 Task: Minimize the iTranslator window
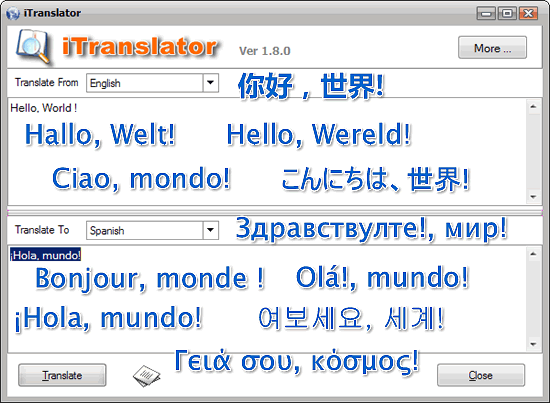tap(486, 13)
